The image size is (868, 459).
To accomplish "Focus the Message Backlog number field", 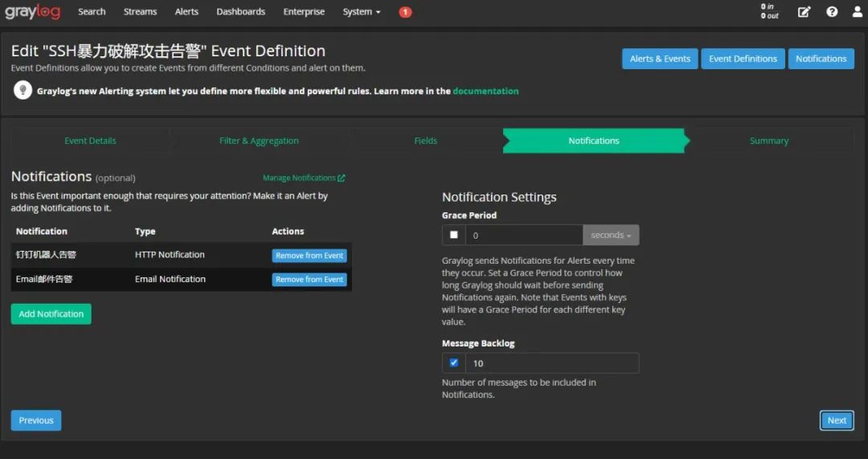I will tap(552, 363).
